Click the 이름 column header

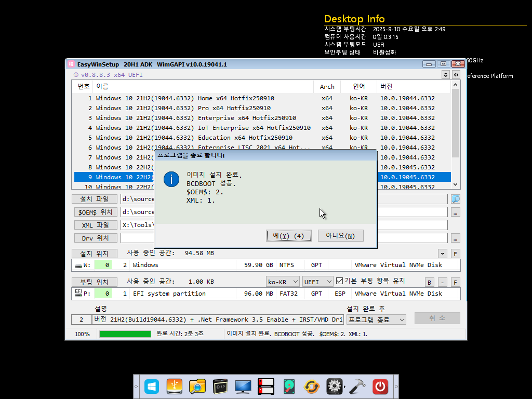[203, 87]
